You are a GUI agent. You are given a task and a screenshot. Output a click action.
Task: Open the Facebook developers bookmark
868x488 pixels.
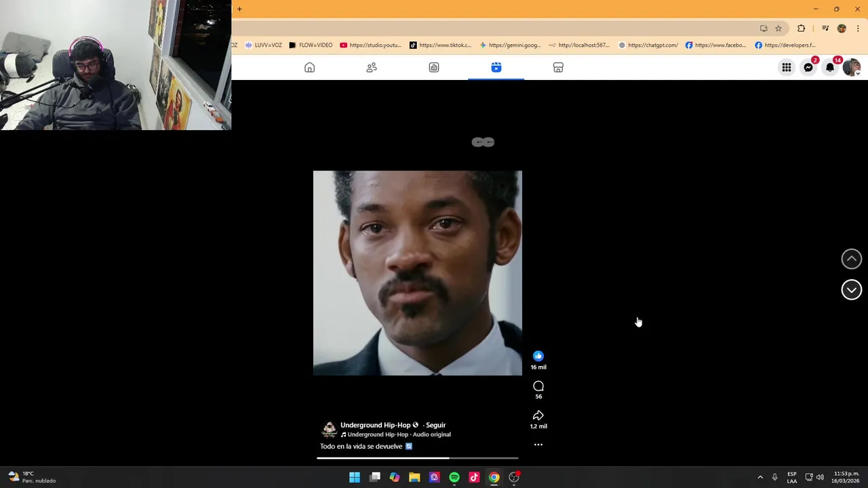click(785, 45)
